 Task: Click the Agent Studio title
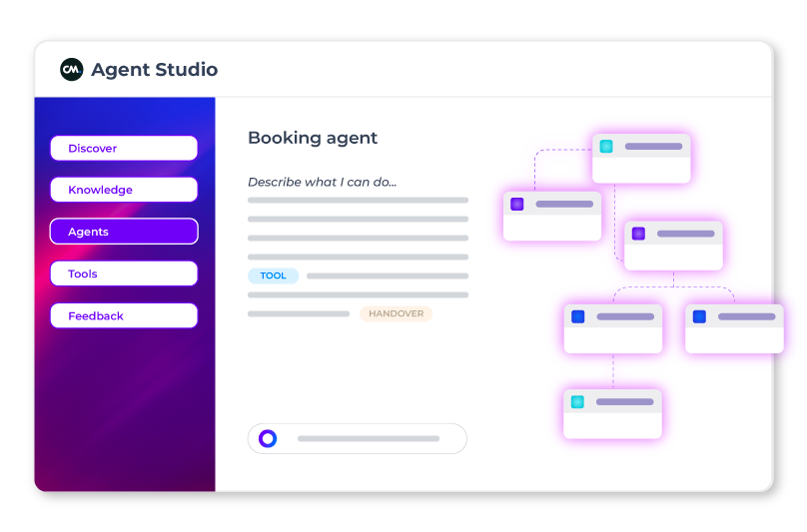tap(155, 70)
